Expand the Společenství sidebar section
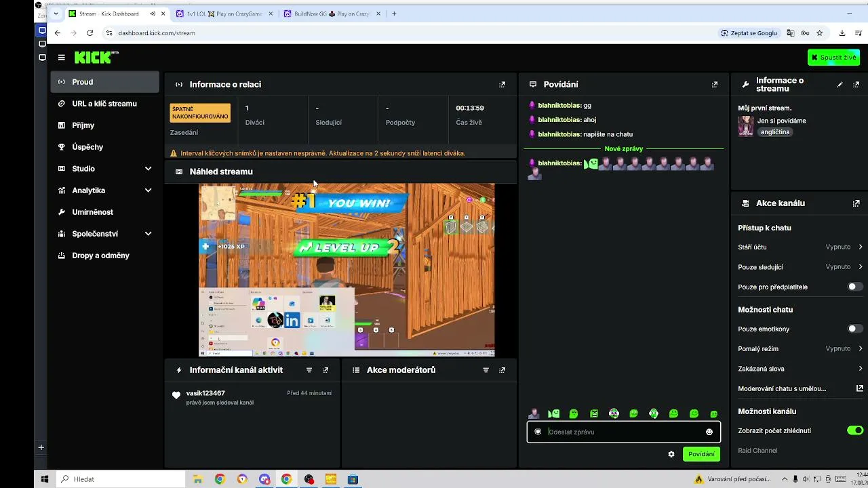The image size is (868, 488). tap(105, 234)
